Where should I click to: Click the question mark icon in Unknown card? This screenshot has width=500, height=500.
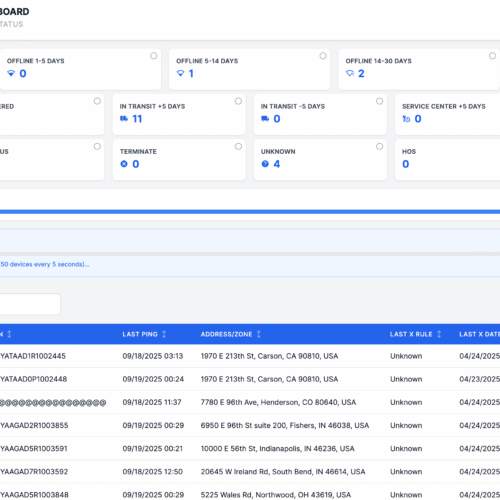[x=265, y=164]
